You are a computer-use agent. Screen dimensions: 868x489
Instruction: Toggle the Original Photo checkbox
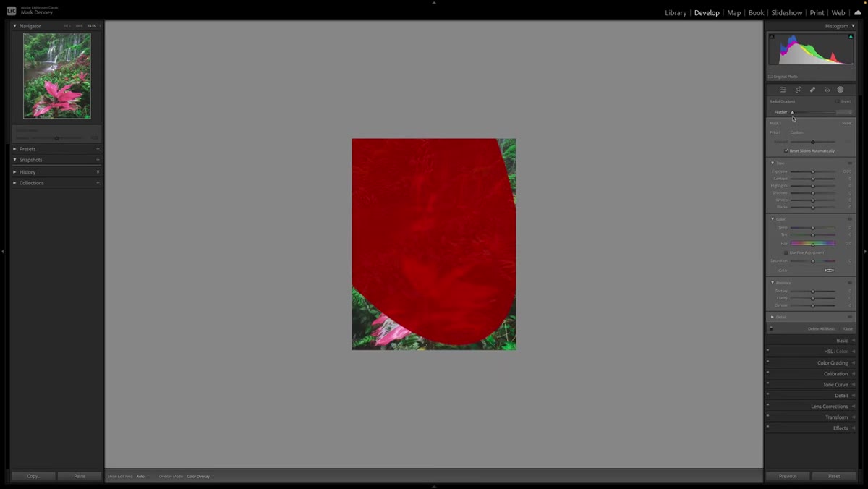click(x=770, y=77)
